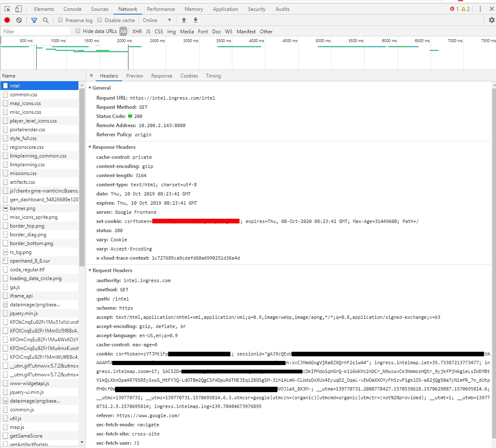Image resolution: width=496 pixels, height=448 pixels.
Task: Click the 3500 ms timeline overview bar
Action: point(239,46)
